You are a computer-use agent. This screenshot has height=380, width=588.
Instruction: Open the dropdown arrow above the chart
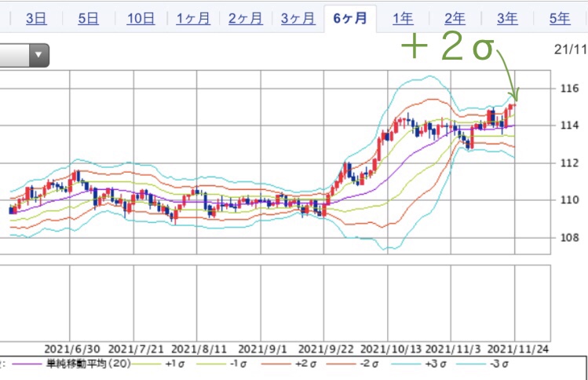coord(38,55)
